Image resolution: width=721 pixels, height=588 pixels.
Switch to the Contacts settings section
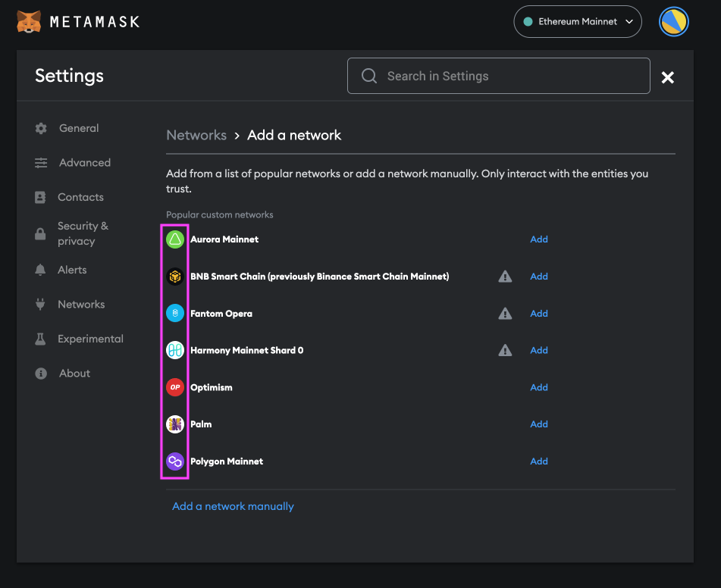point(79,197)
